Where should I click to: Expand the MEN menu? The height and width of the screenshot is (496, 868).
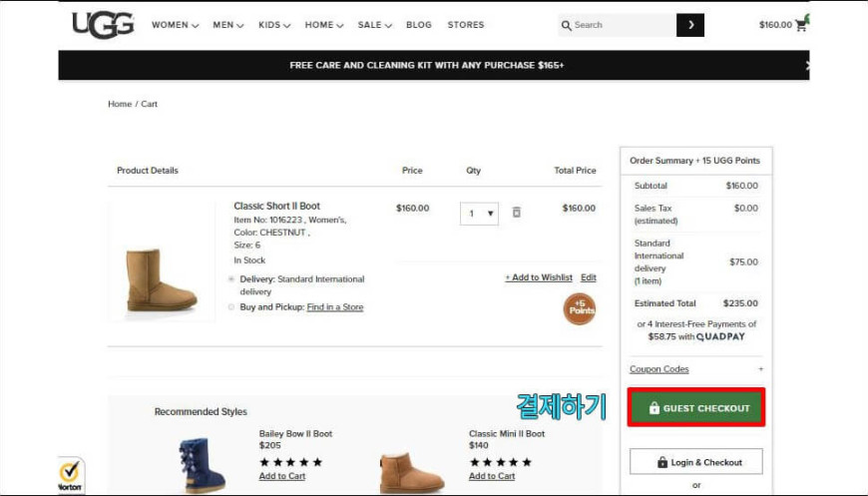tap(228, 25)
